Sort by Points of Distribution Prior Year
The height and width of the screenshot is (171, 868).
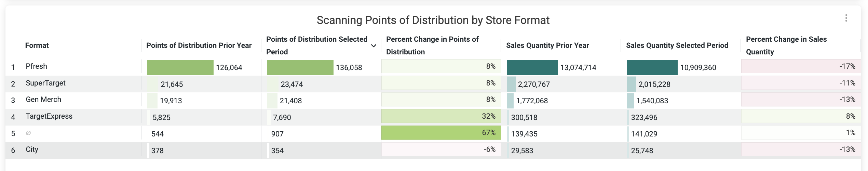[199, 45]
